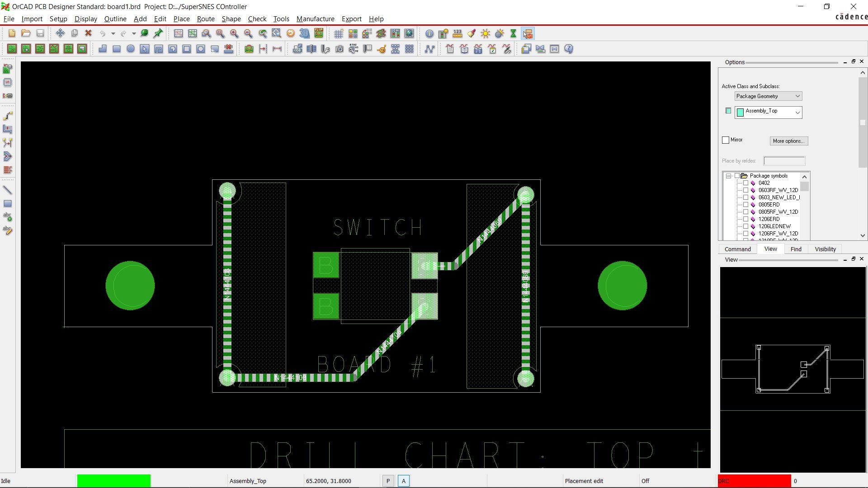
Task: Click the More options button
Action: pos(788,141)
